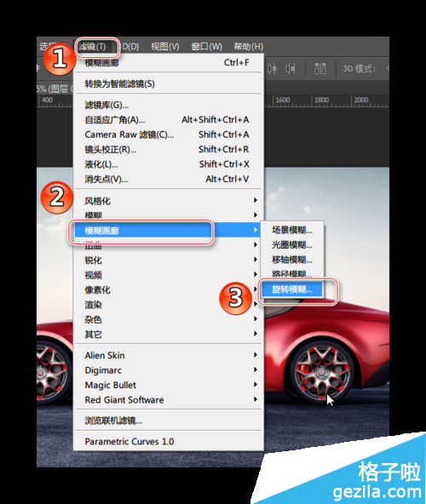Select highlighted 模糊画廊 submenu item
426x504 pixels.
pos(168,230)
